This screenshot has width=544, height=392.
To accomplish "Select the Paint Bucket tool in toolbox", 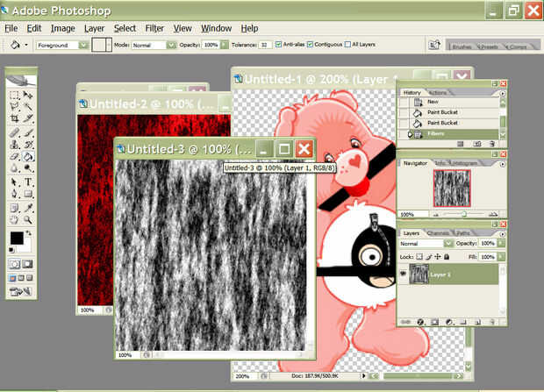I will pos(28,156).
